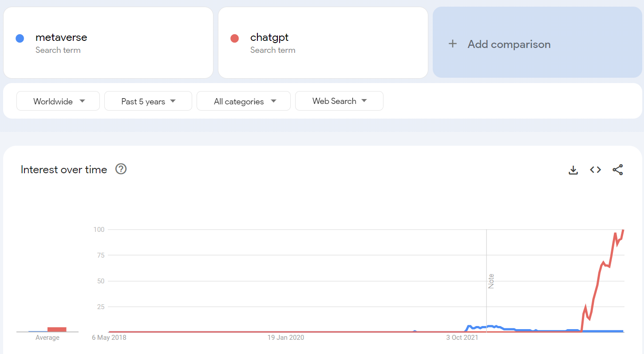Click the red chatgpt Average bar
The width and height of the screenshot is (644, 354).
coord(57,329)
